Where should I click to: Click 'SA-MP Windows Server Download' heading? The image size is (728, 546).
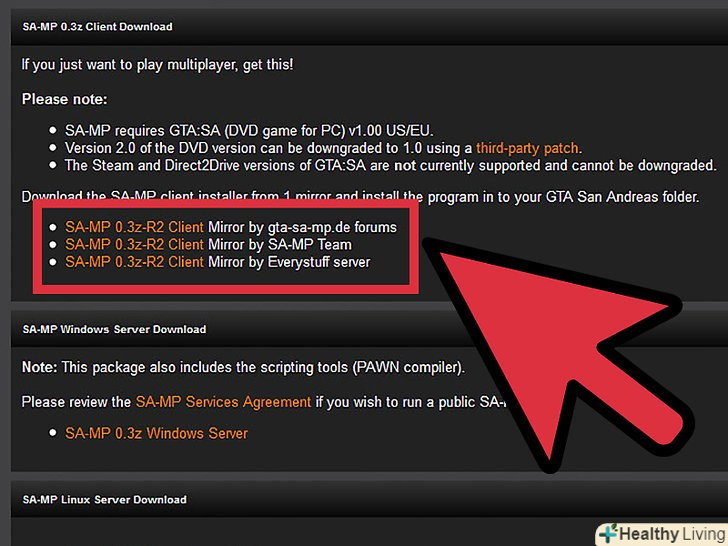pyautogui.click(x=114, y=329)
